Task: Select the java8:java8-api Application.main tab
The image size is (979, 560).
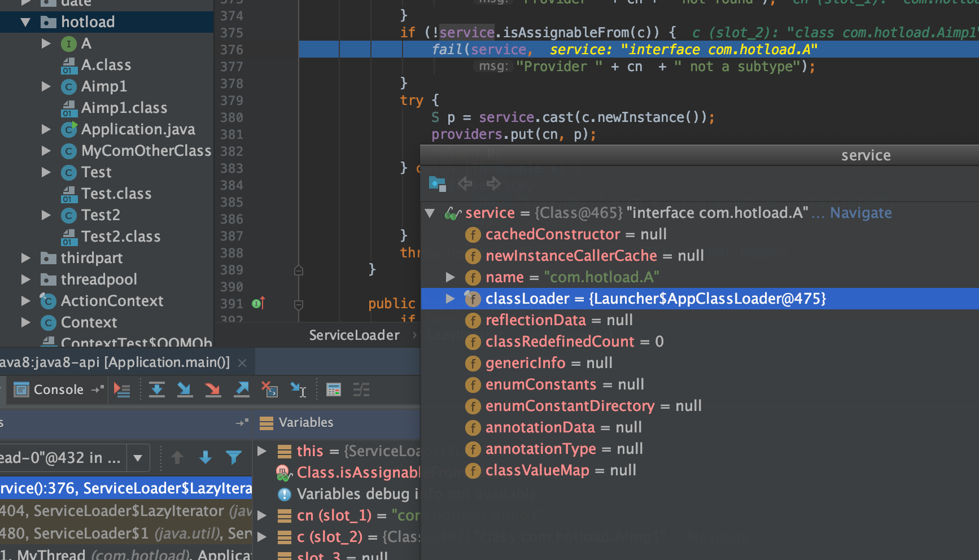Action: point(113,362)
